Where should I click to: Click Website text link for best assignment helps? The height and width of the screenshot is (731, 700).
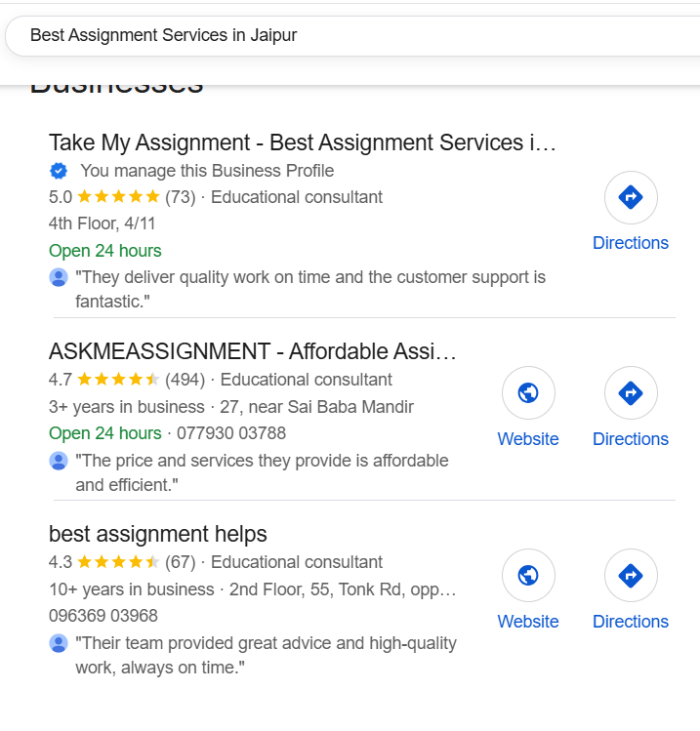pyautogui.click(x=528, y=622)
